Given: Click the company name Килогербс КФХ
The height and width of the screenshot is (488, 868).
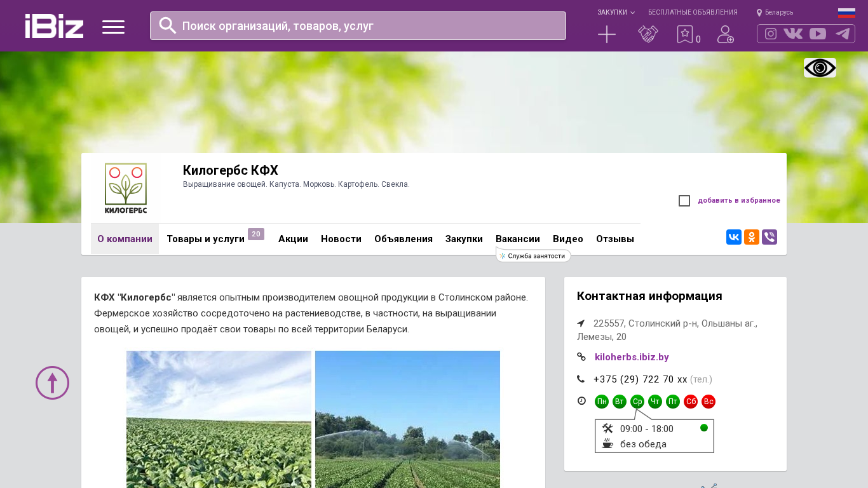Looking at the screenshot, I should coord(231,170).
